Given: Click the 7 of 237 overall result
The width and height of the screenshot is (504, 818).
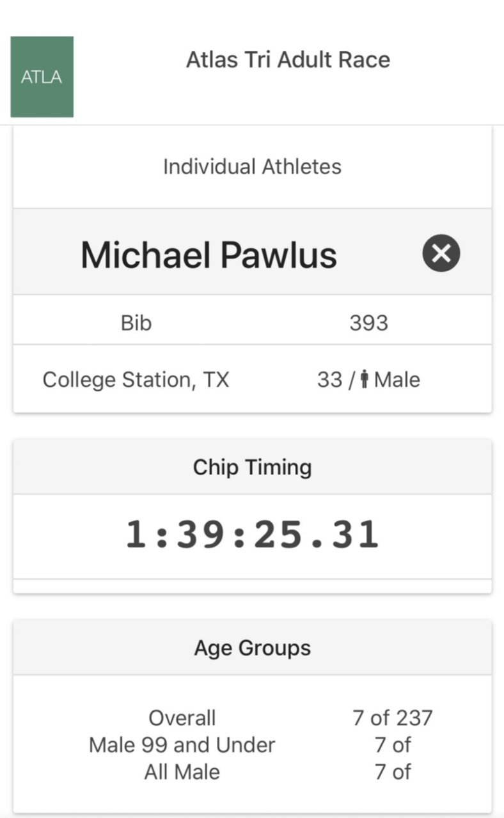Looking at the screenshot, I should click(393, 718).
